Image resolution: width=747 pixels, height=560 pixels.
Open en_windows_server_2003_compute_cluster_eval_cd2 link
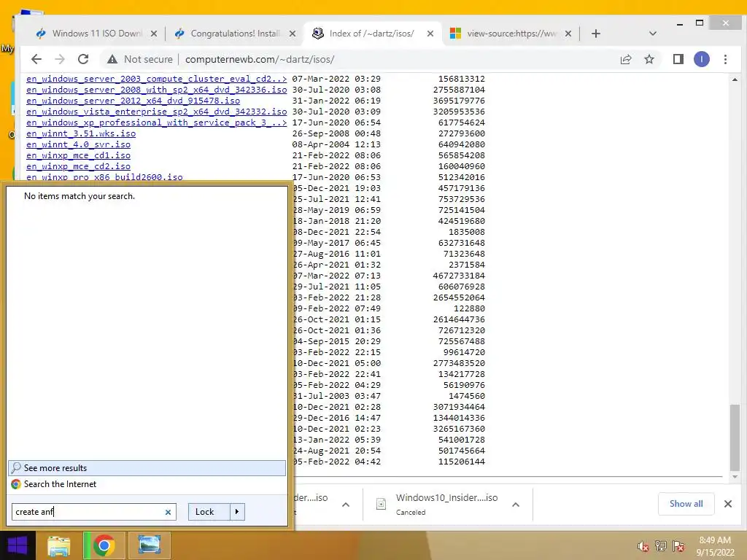pyautogui.click(x=157, y=79)
